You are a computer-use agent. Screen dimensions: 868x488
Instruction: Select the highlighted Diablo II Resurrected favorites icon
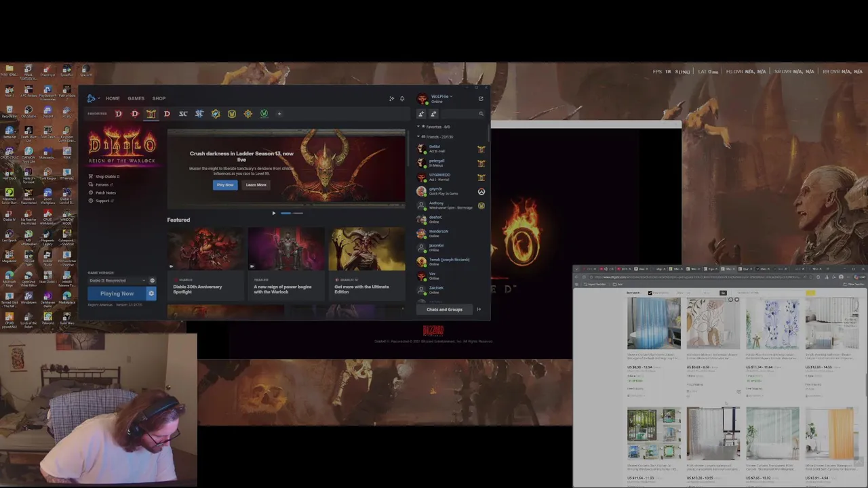click(x=151, y=114)
